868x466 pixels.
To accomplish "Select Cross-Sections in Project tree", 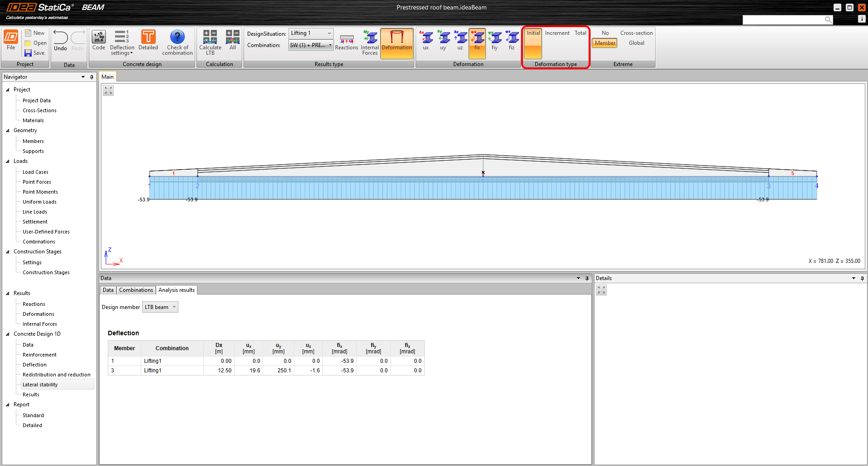I will coord(39,110).
